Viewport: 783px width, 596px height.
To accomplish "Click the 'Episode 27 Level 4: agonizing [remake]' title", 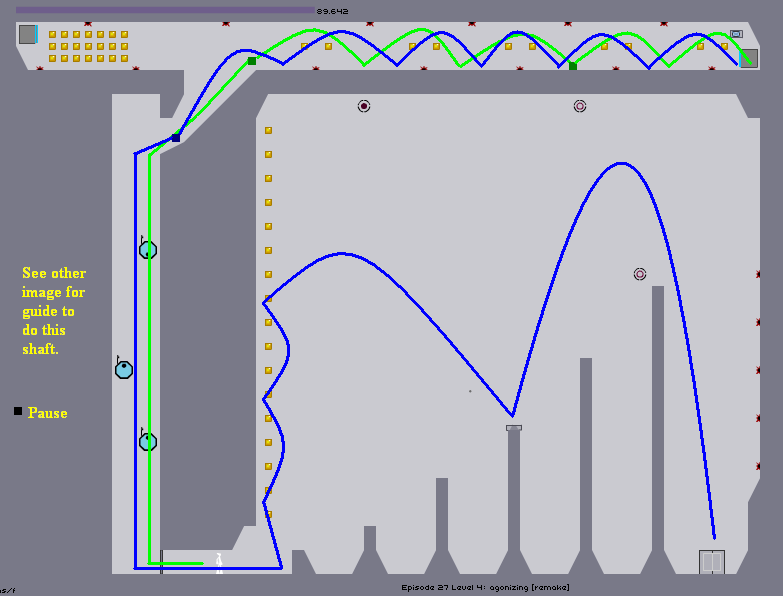I will [485, 588].
